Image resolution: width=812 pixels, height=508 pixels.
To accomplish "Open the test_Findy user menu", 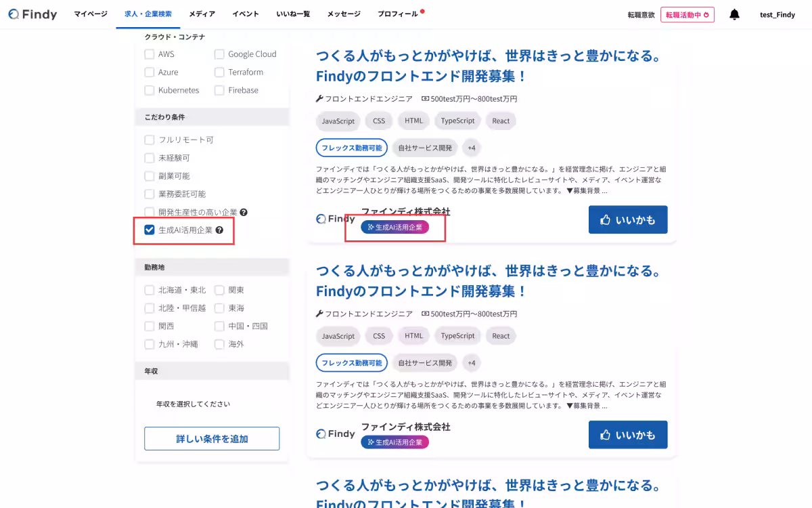I will pos(777,14).
